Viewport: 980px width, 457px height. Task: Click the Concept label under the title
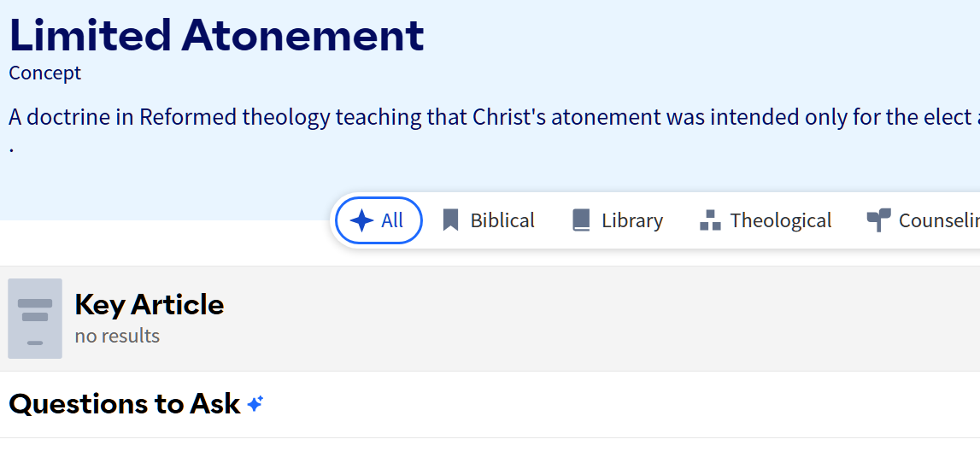pyautogui.click(x=44, y=73)
